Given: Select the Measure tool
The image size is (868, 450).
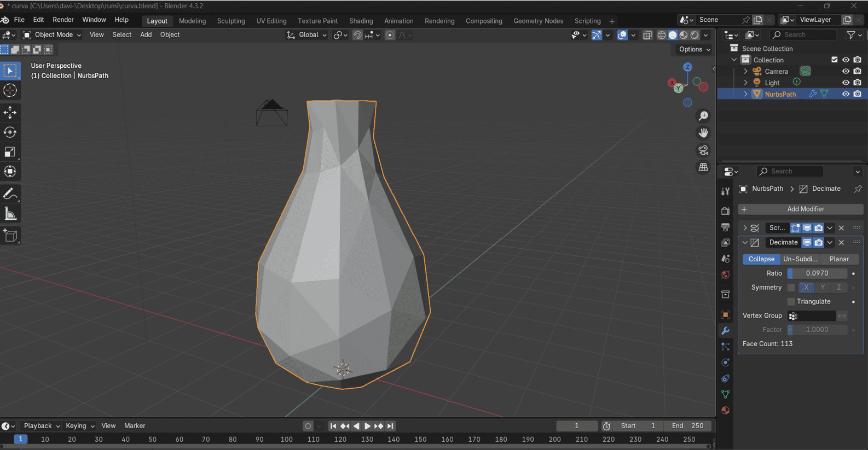Looking at the screenshot, I should 10,214.
